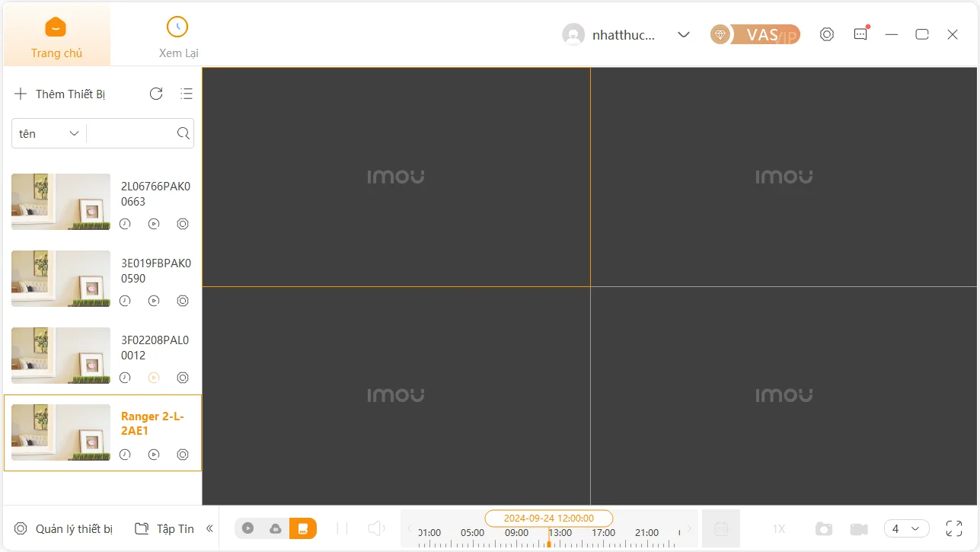Open playback history for device 2L06766PAK00663
Image resolution: width=980 pixels, height=552 pixels.
coord(126,224)
